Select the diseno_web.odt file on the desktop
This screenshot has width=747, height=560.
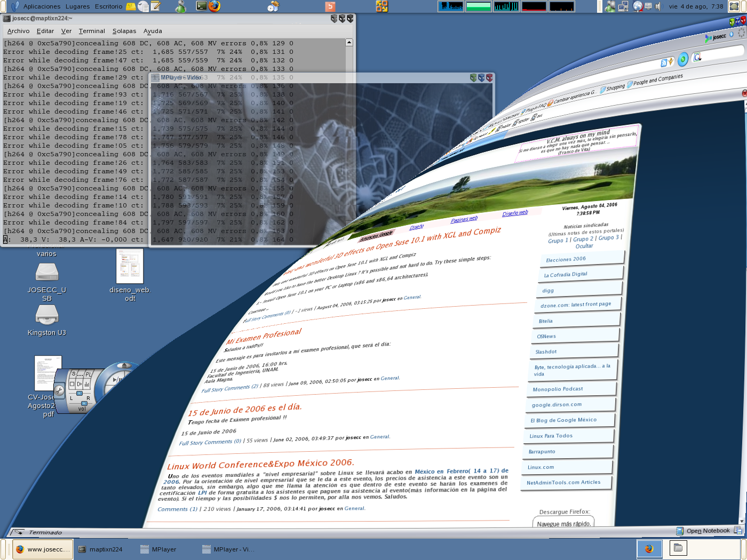coord(130,275)
